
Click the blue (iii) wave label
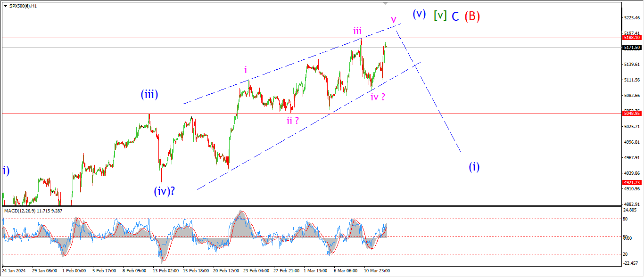(x=149, y=94)
